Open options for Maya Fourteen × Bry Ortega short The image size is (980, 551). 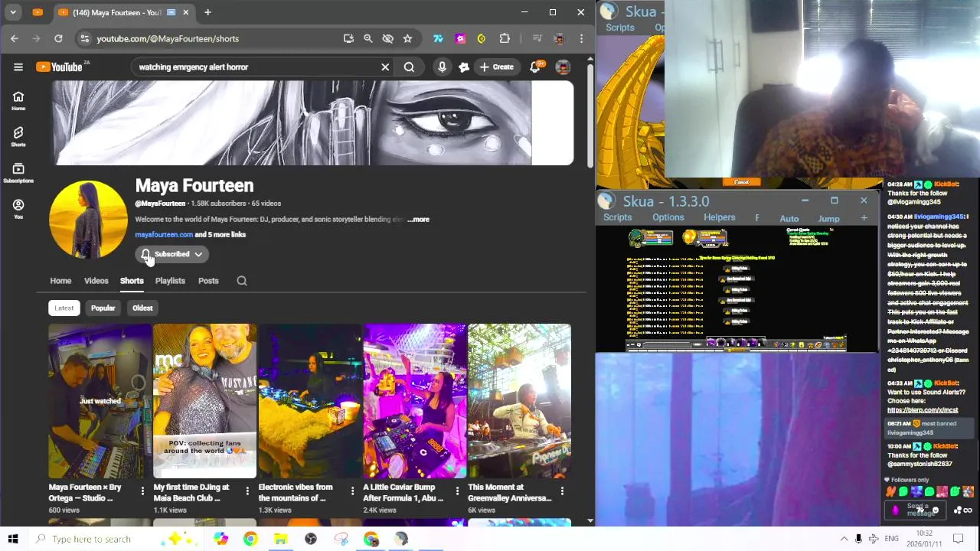[142, 491]
